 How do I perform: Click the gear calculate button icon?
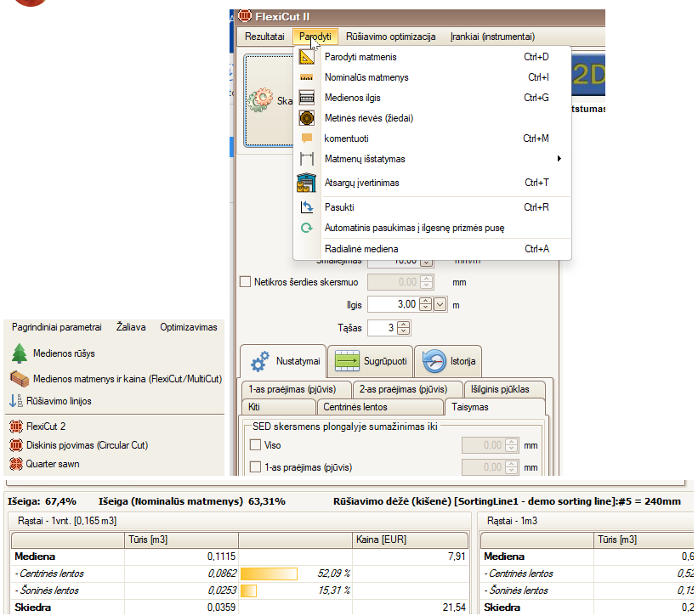[x=260, y=100]
